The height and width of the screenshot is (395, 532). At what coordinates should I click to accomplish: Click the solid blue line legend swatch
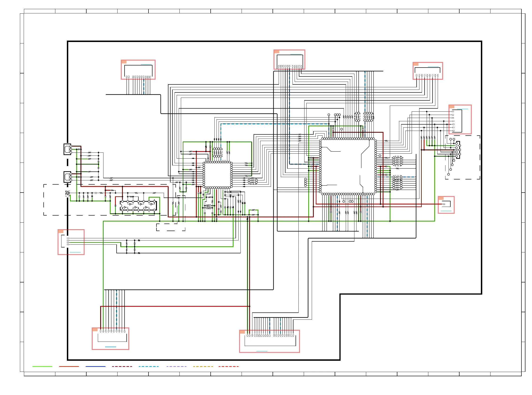click(x=95, y=366)
